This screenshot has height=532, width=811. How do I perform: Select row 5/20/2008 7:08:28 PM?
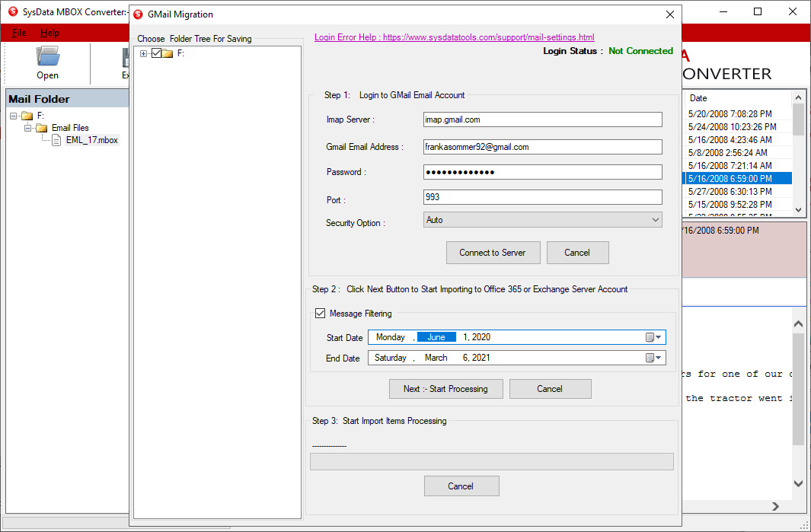pyautogui.click(x=739, y=113)
